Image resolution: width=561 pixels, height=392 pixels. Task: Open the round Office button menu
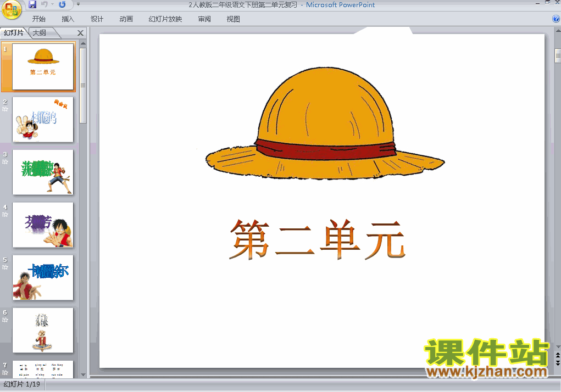pyautogui.click(x=12, y=9)
